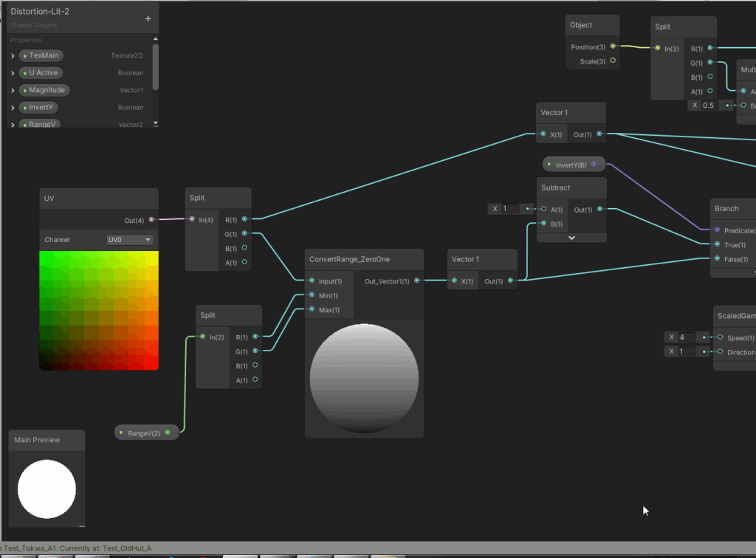Image resolution: width=756 pixels, height=558 pixels.
Task: Click the Scale(3) port on the Object node
Action: pos(613,61)
